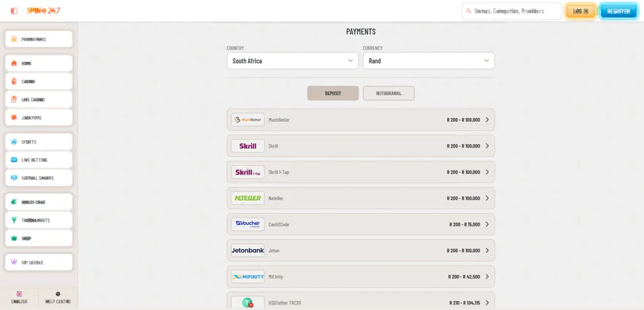
Task: Click the Log In button
Action: [x=581, y=11]
